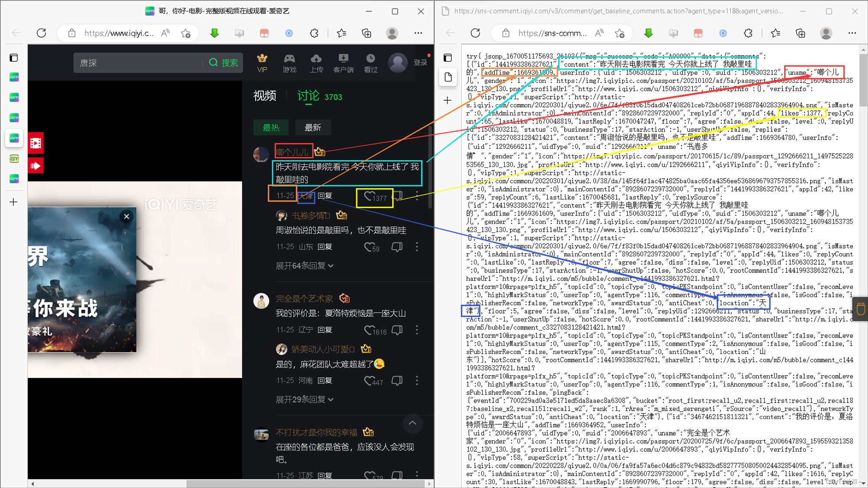Like the comment with 1377 likes
The width and height of the screenshot is (868, 488).
369,197
